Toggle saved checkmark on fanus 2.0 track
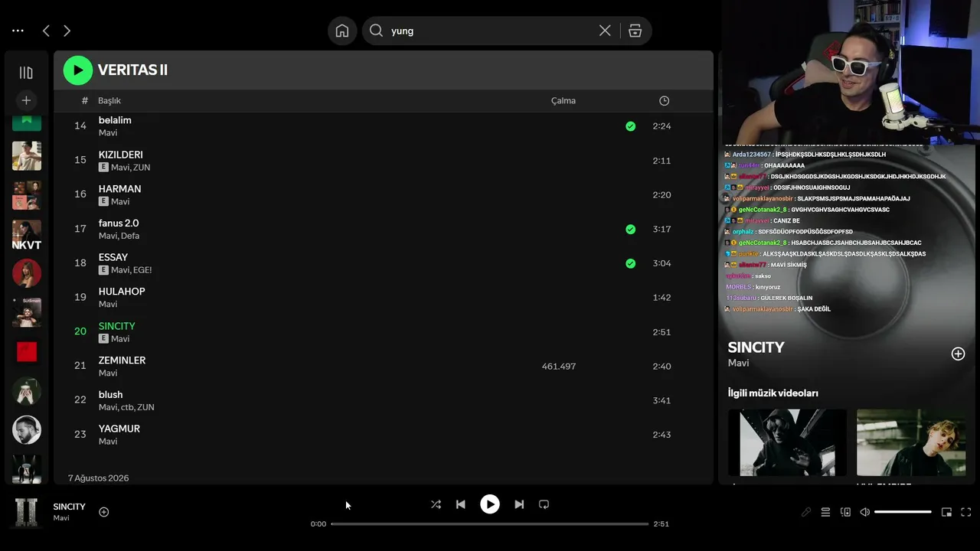The image size is (980, 551). [x=630, y=229]
